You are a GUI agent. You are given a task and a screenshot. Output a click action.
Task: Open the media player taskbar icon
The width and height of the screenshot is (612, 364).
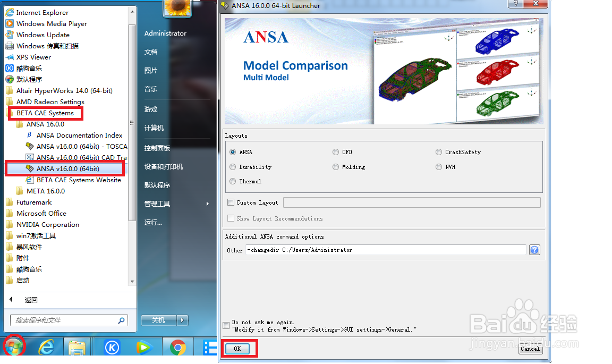click(x=143, y=347)
